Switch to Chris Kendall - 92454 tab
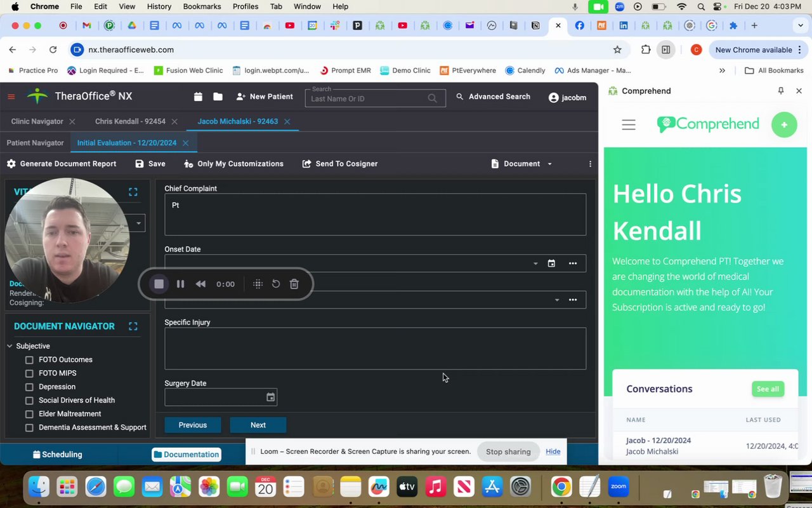The height and width of the screenshot is (508, 812). coord(130,121)
